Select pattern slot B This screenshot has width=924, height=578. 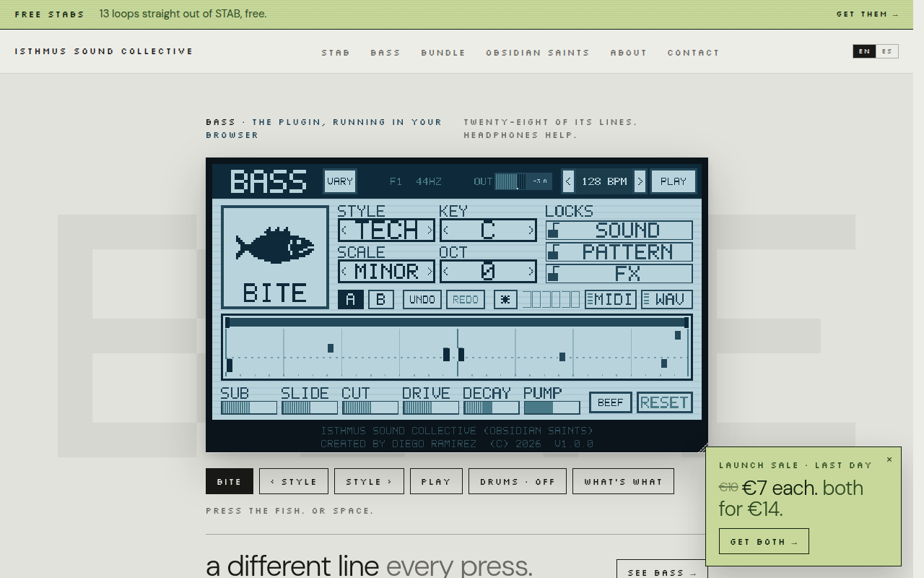pyautogui.click(x=381, y=299)
